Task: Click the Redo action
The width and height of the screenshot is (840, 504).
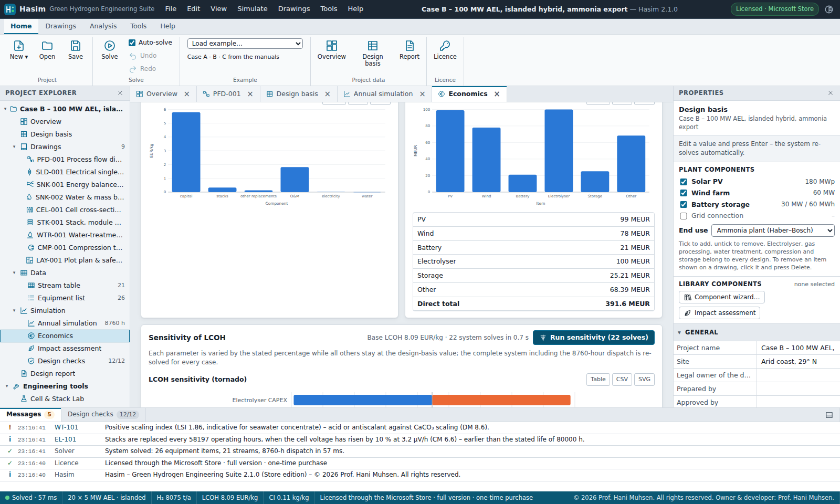Action: click(x=143, y=69)
